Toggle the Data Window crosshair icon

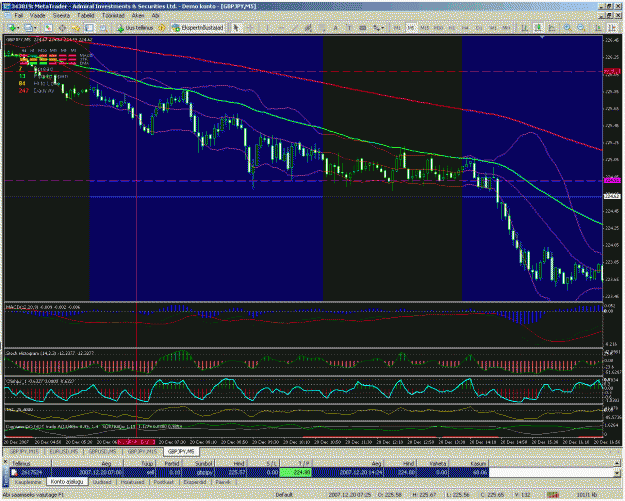click(x=62, y=28)
